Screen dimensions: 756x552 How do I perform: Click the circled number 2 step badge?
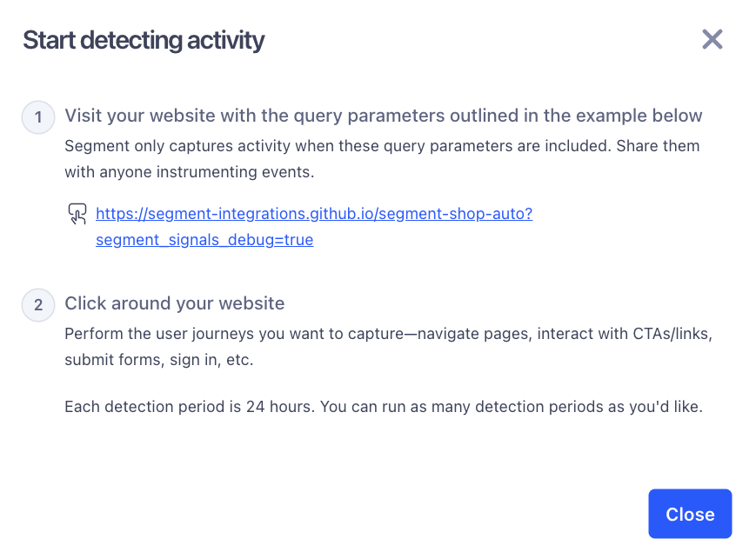[x=37, y=305]
